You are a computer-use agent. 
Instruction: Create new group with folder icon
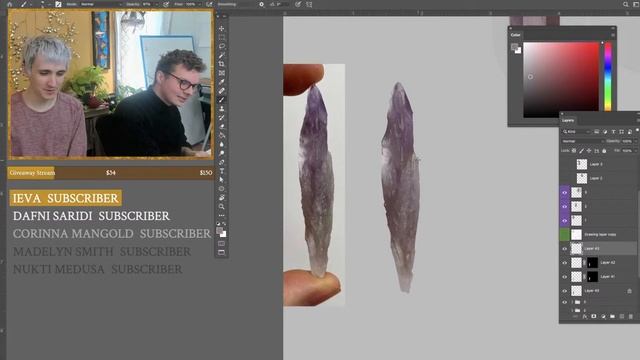[x=612, y=316]
